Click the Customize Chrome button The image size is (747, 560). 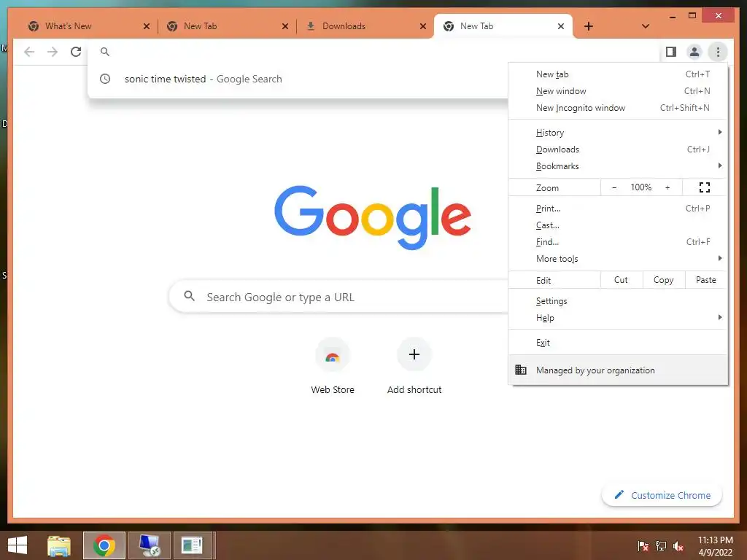(662, 495)
